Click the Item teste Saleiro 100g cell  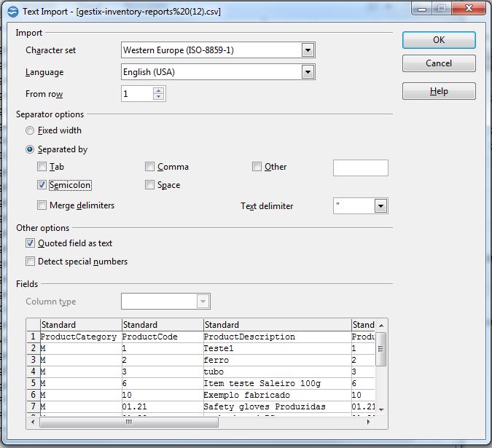coord(278,383)
